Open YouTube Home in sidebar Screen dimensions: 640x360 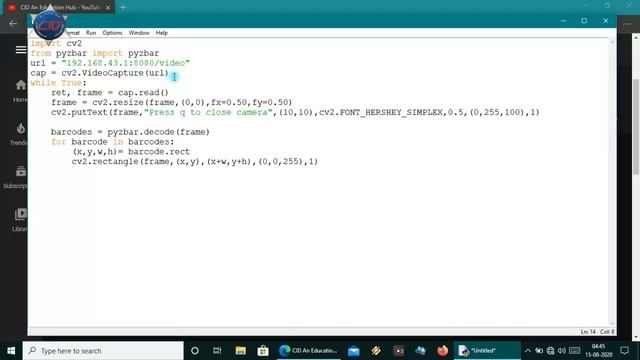pos(20,91)
